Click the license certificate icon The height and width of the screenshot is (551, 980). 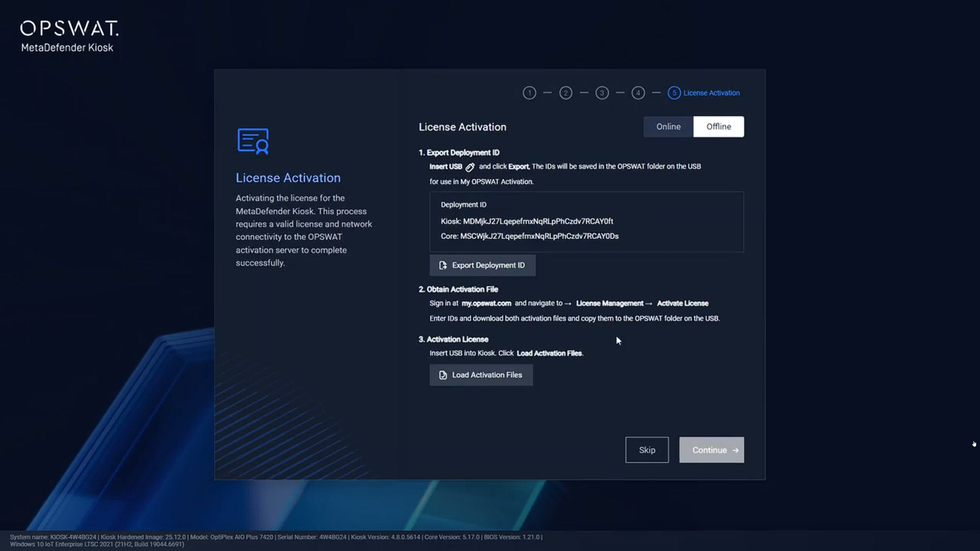click(x=253, y=142)
